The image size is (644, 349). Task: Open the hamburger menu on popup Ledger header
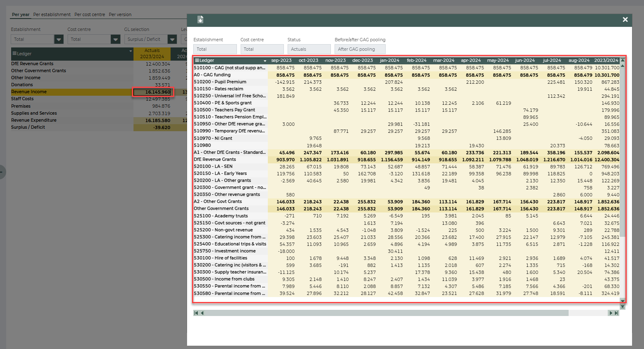click(197, 61)
